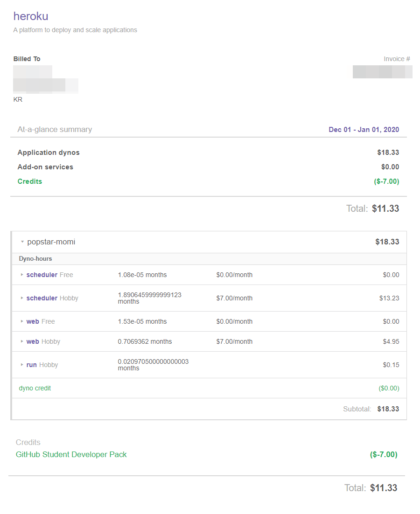The width and height of the screenshot is (420, 514).
Task: Click the scheduler Hobby dyno name
Action: pos(42,298)
